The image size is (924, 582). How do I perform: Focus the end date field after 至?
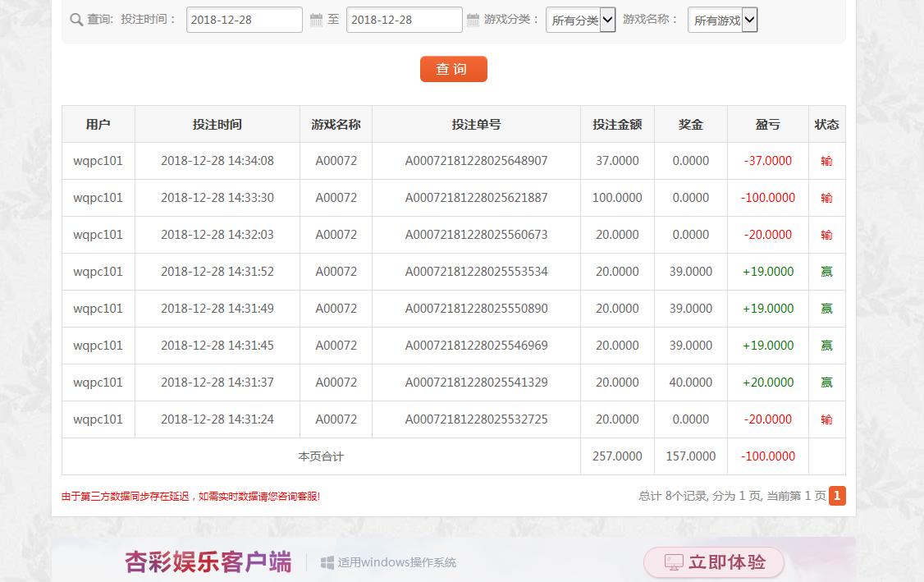405,20
